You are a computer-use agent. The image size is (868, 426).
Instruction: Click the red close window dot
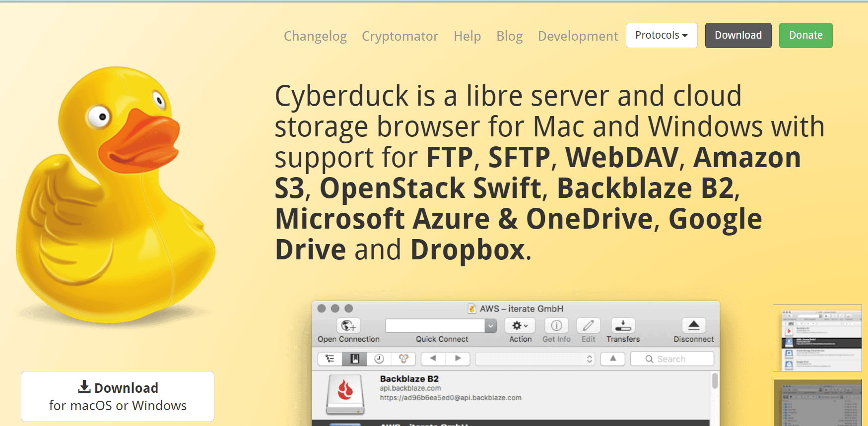[x=322, y=308]
